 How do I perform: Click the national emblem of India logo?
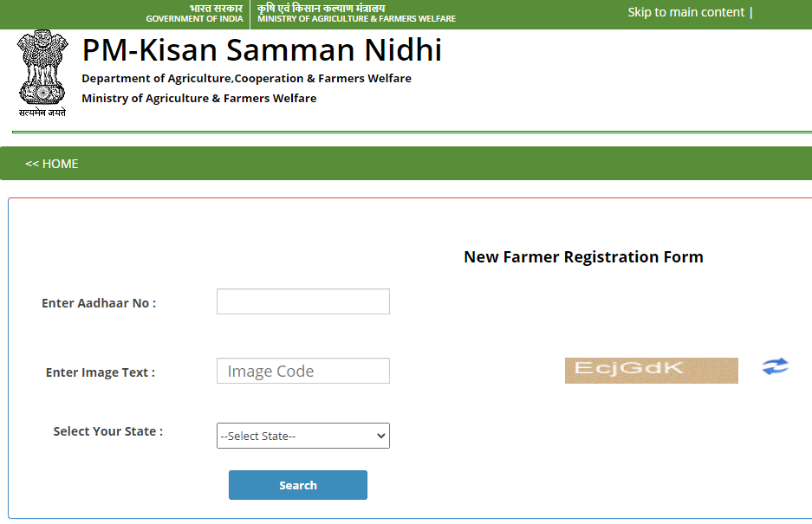coord(42,68)
